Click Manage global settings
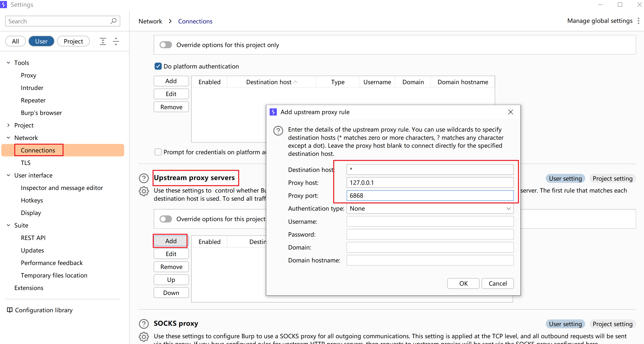The image size is (644, 344). [599, 21]
